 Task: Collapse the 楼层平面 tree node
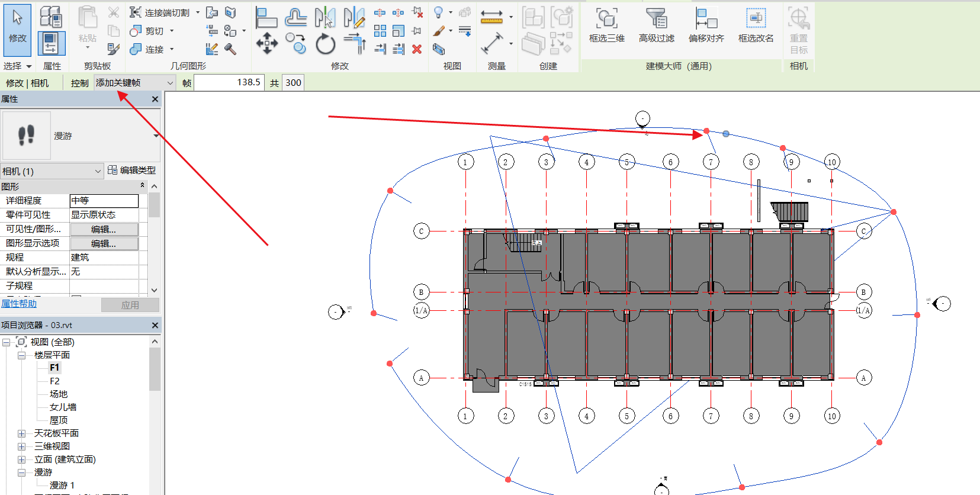[x=22, y=355]
